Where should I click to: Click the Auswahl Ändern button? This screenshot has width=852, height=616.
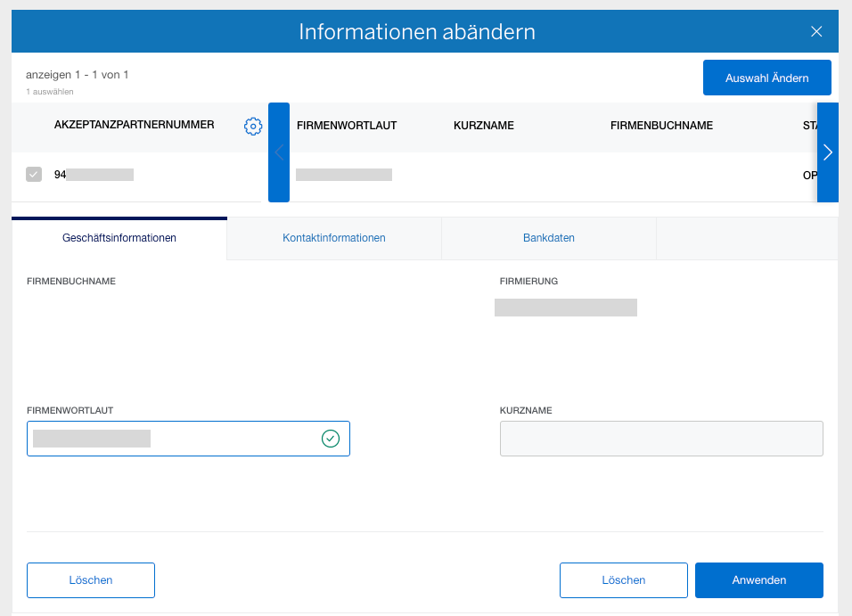click(x=767, y=78)
